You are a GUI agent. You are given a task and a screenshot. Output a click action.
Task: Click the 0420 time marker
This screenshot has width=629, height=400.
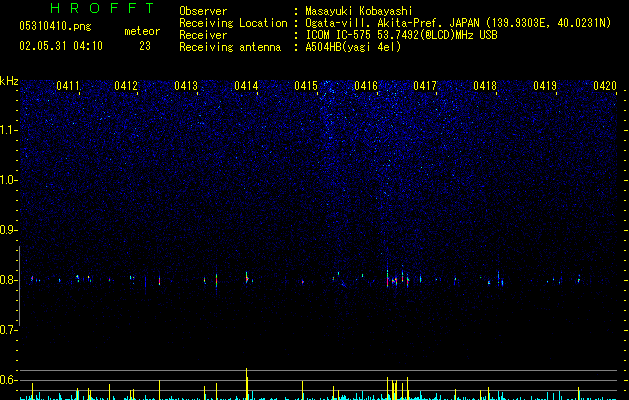coord(605,86)
